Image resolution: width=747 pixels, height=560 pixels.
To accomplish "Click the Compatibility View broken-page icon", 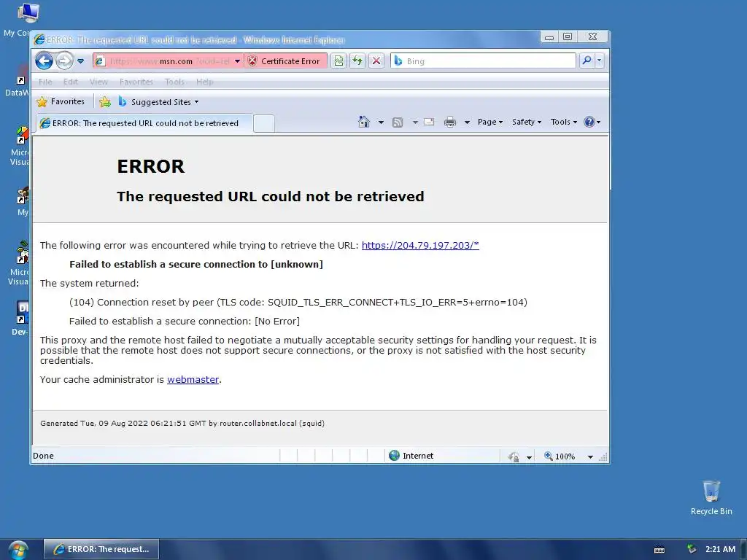I will tap(338, 61).
